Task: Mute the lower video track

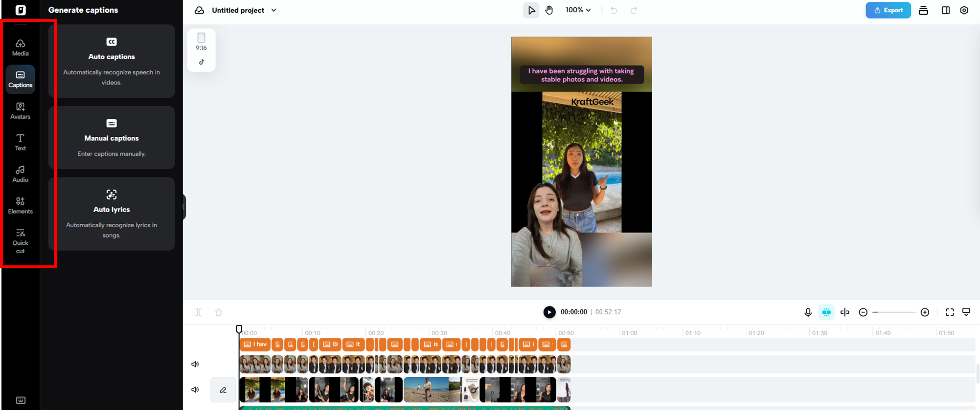Action: click(x=195, y=389)
